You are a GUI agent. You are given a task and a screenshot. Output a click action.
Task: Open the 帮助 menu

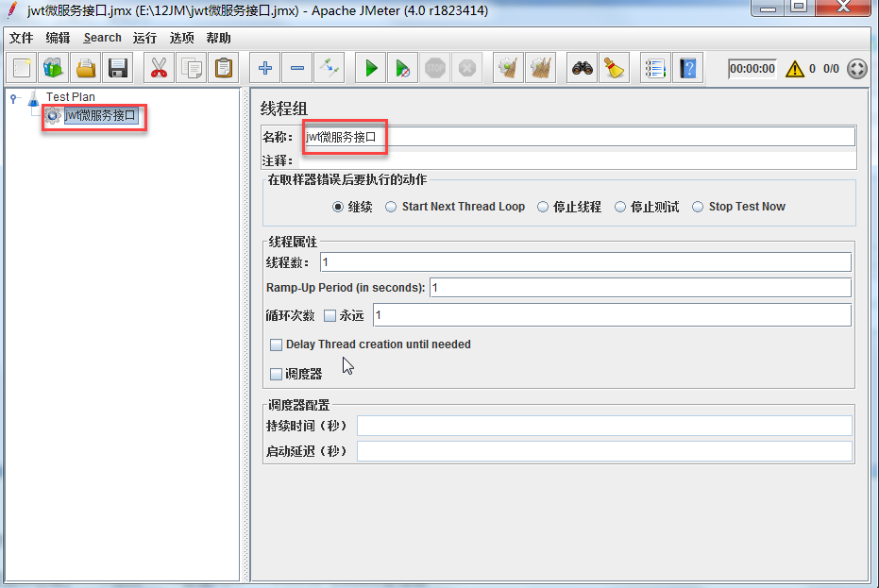218,38
